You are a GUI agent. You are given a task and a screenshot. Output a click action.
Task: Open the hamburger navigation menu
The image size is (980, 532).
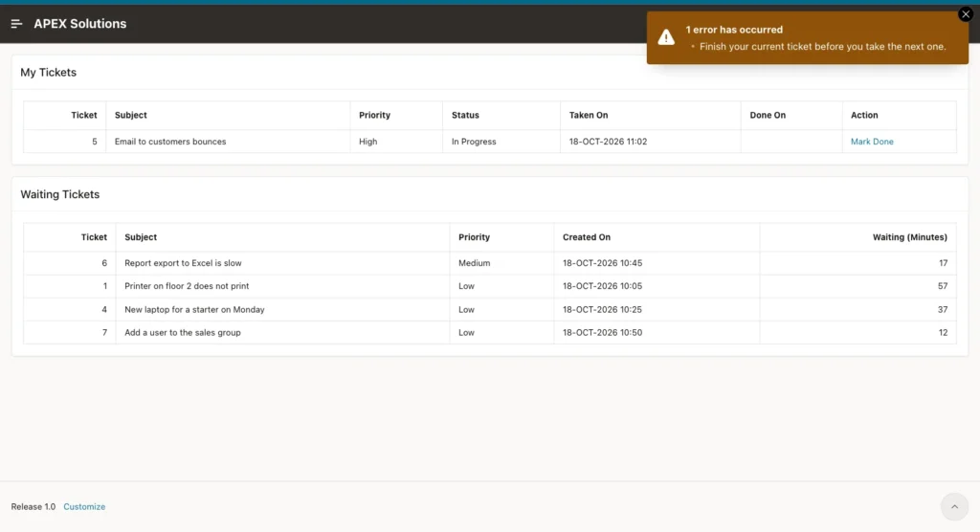coord(17,24)
